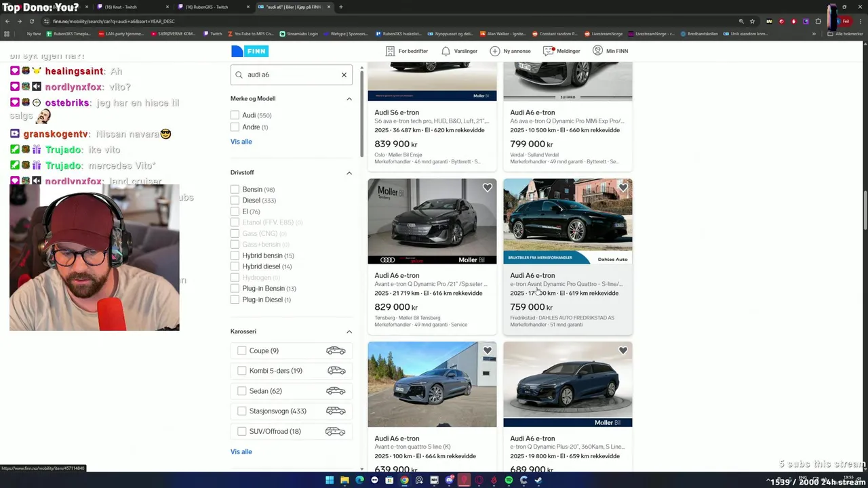
Task: Open the Fredrikstad Dahles Auto listing
Action: pos(568,256)
